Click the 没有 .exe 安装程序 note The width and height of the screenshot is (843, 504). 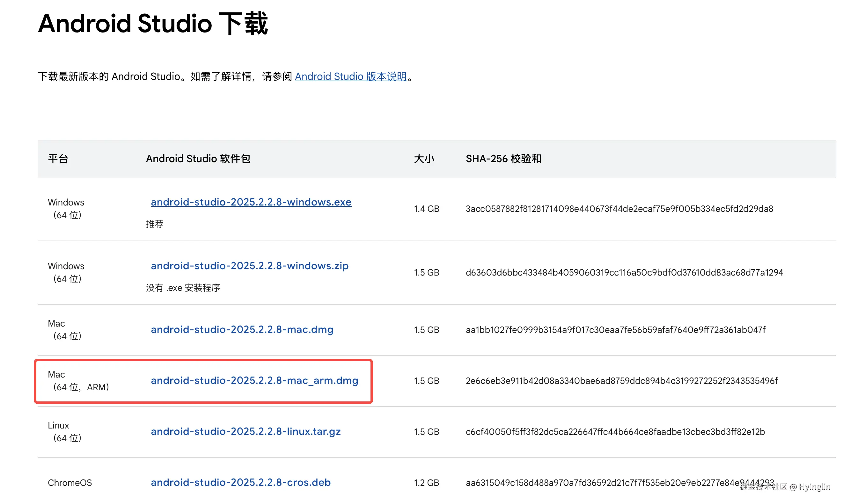[183, 288]
